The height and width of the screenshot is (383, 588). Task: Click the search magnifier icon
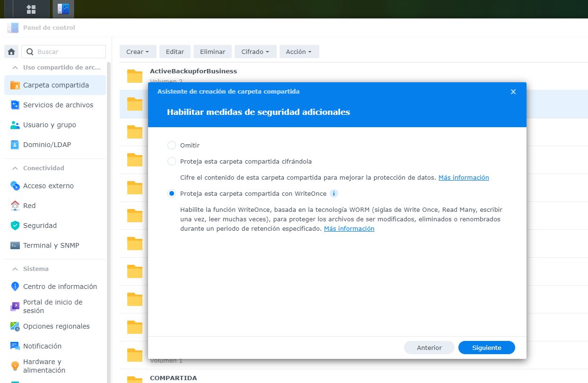pos(30,52)
